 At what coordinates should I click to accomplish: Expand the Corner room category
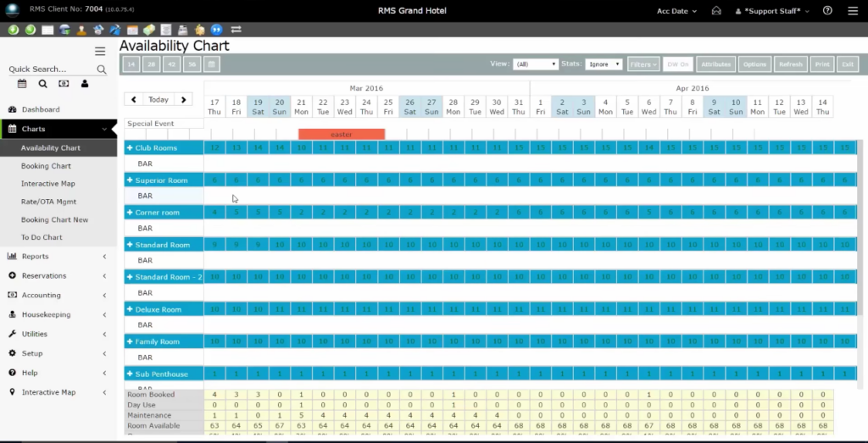pos(130,213)
